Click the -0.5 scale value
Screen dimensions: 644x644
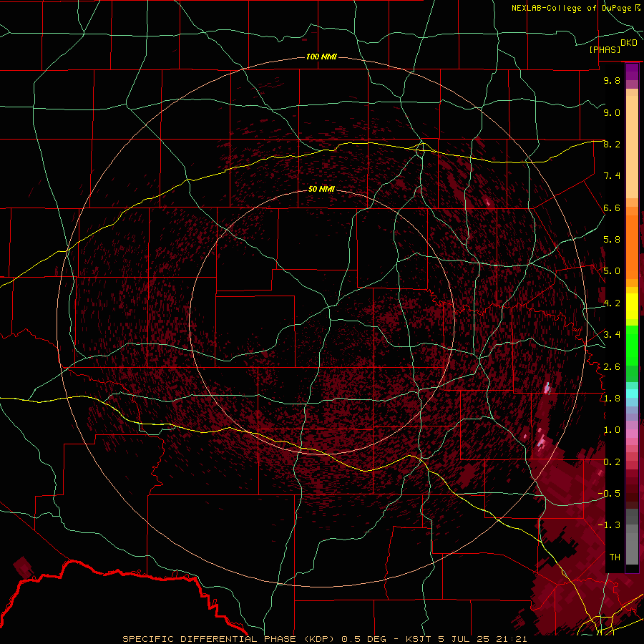[x=609, y=494]
